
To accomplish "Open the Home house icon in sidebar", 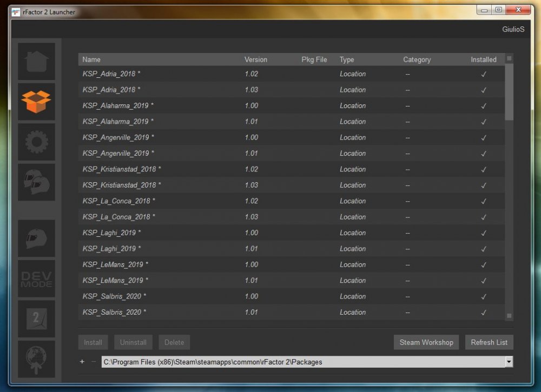I will click(37, 62).
